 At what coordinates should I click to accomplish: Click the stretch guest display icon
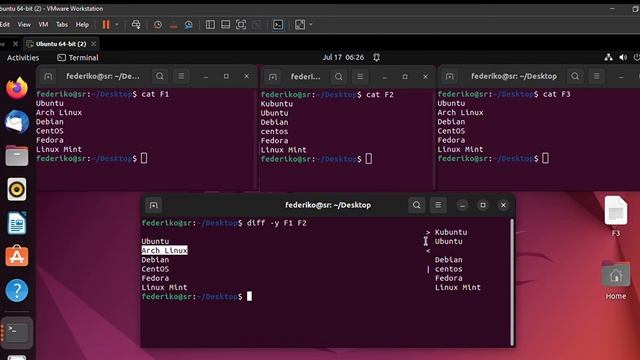pyautogui.click(x=300, y=25)
